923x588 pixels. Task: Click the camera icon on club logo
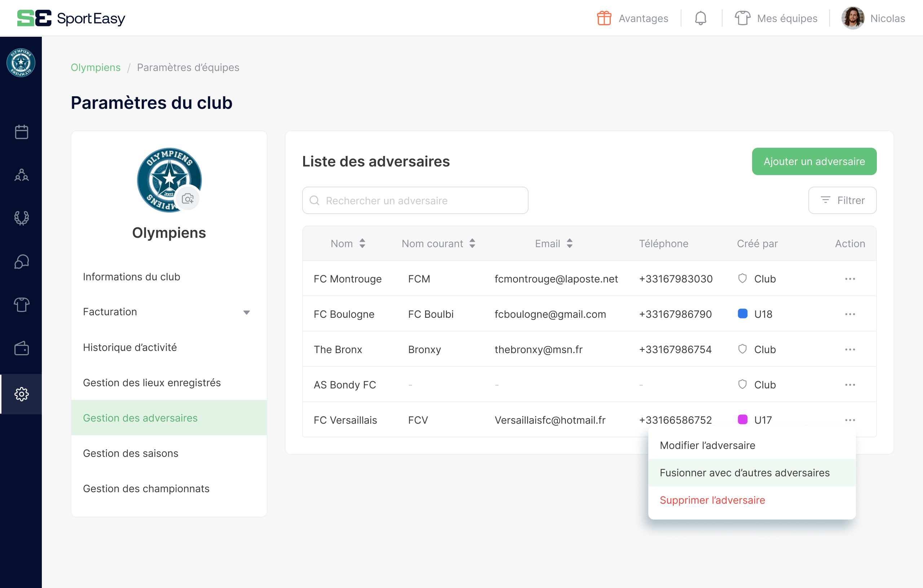click(187, 199)
